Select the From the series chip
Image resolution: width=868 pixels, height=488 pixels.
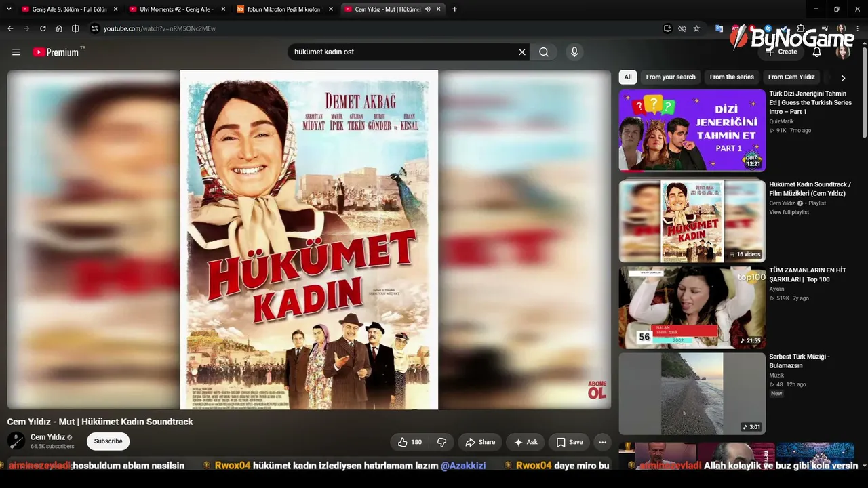pyautogui.click(x=732, y=77)
